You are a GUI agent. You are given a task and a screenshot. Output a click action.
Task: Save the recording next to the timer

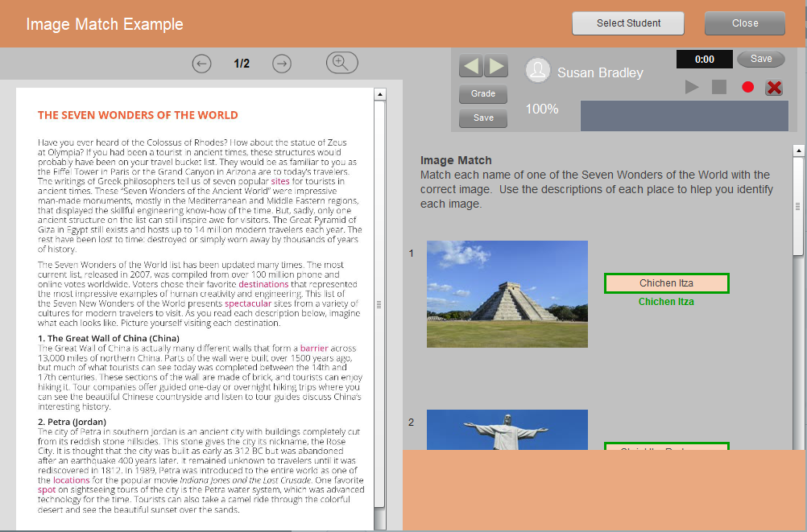tap(760, 59)
